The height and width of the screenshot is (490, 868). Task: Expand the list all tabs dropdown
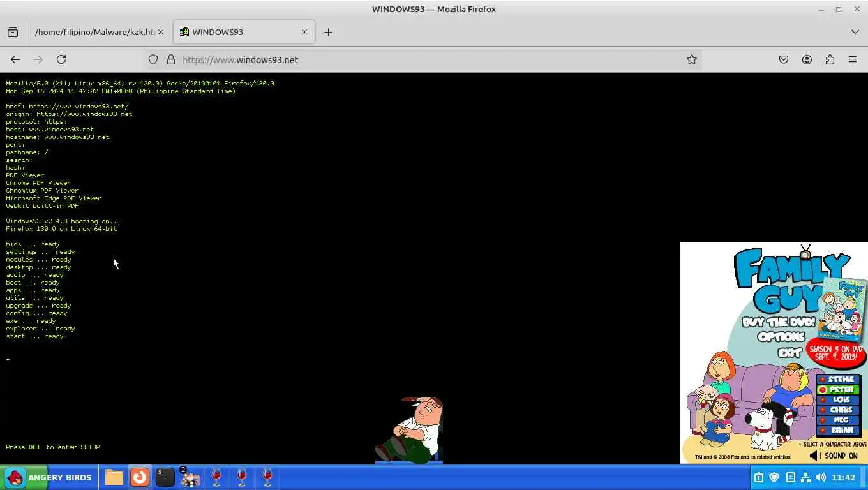pyautogui.click(x=855, y=32)
